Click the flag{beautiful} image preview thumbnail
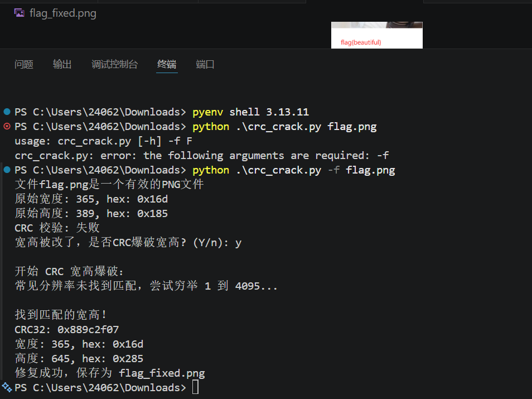532x399 pixels. click(x=376, y=35)
